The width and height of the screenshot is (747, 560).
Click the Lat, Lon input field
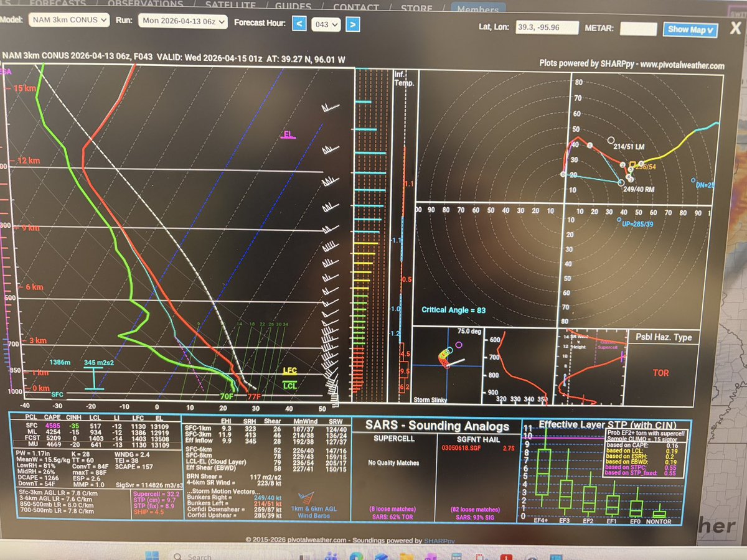[x=547, y=29]
